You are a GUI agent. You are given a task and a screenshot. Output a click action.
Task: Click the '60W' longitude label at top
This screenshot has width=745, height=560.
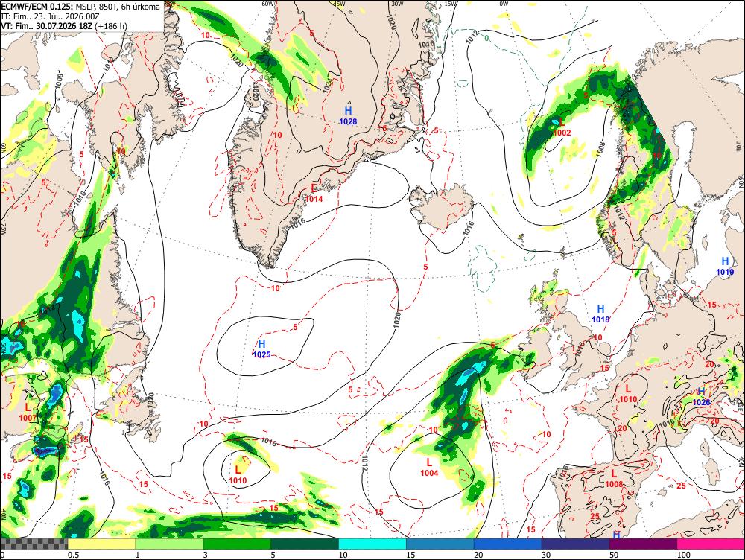click(x=268, y=4)
